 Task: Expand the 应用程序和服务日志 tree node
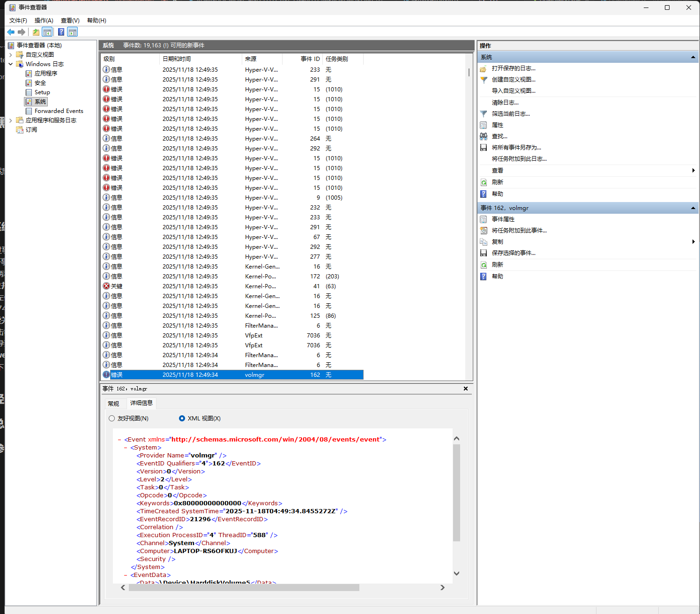(10, 120)
